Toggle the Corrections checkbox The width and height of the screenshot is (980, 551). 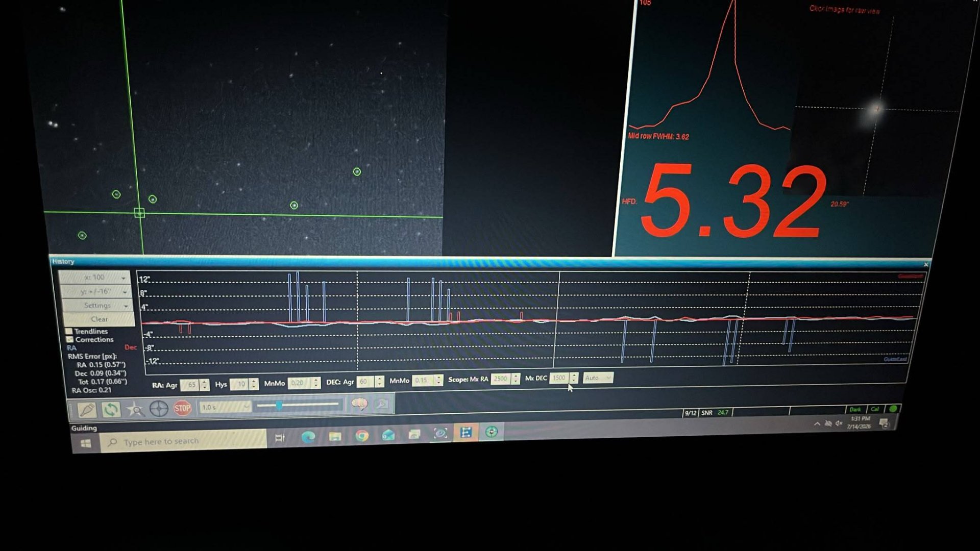point(69,339)
